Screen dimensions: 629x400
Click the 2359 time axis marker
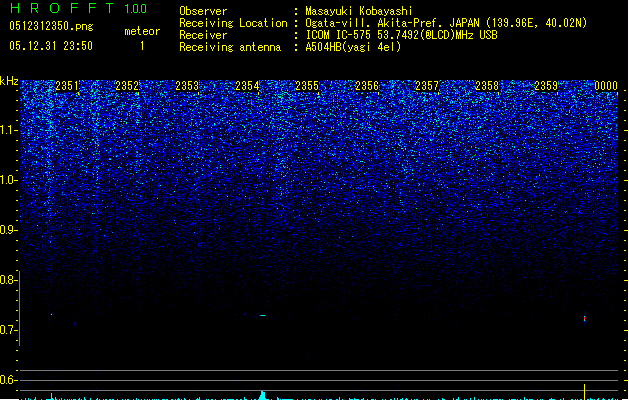click(x=546, y=86)
